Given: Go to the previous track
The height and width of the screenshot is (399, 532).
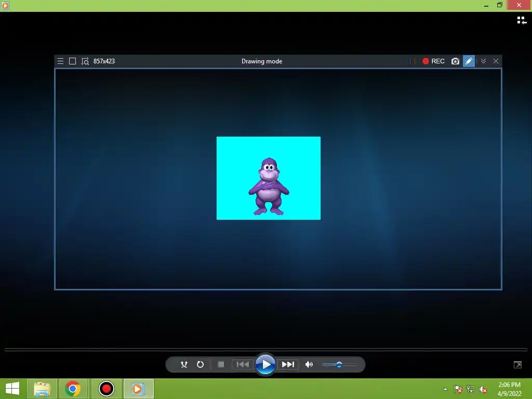Looking at the screenshot, I should pyautogui.click(x=243, y=364).
